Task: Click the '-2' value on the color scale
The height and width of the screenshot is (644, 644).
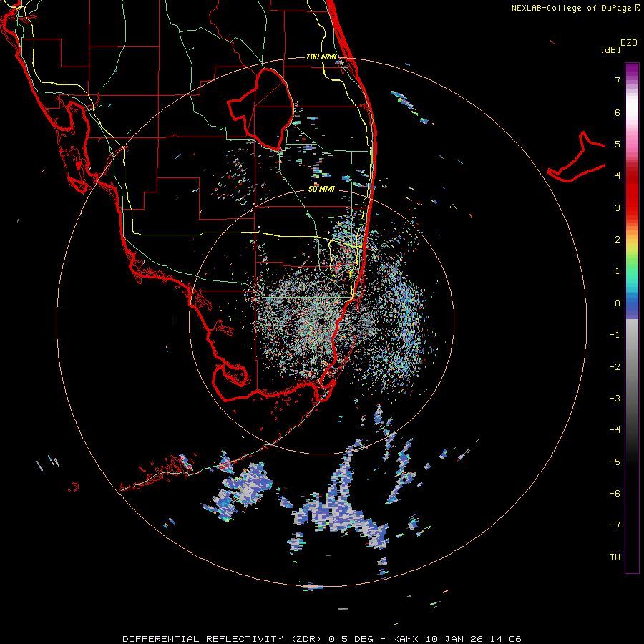Action: point(615,367)
